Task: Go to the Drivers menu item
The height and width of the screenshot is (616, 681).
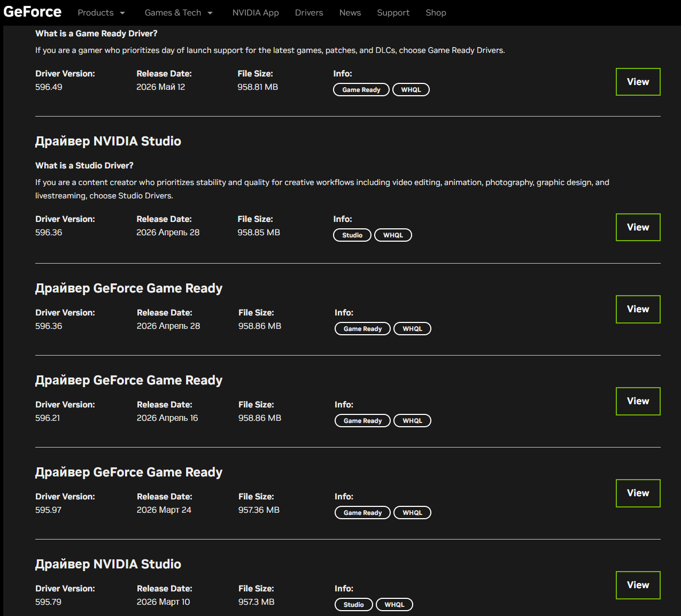Action: pyautogui.click(x=309, y=12)
